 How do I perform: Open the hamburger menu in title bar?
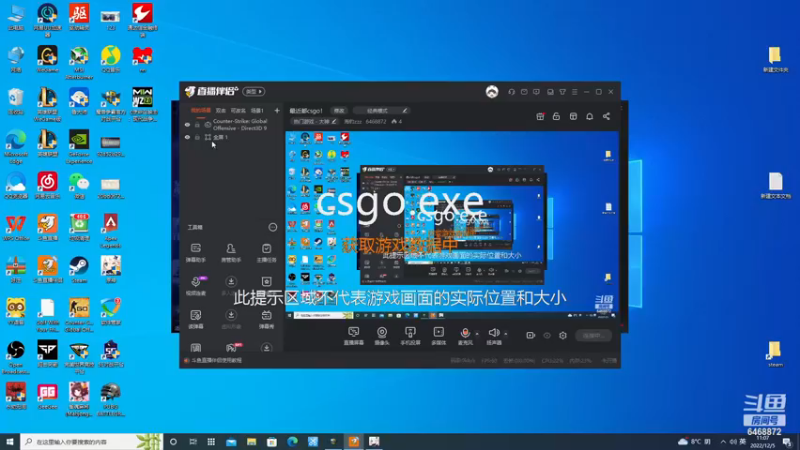tap(574, 92)
